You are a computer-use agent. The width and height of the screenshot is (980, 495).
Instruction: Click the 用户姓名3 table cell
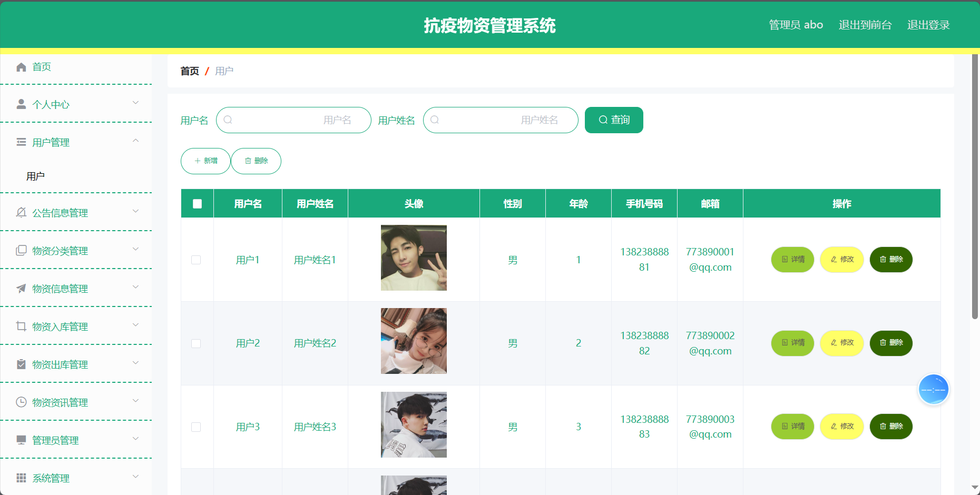click(x=315, y=427)
